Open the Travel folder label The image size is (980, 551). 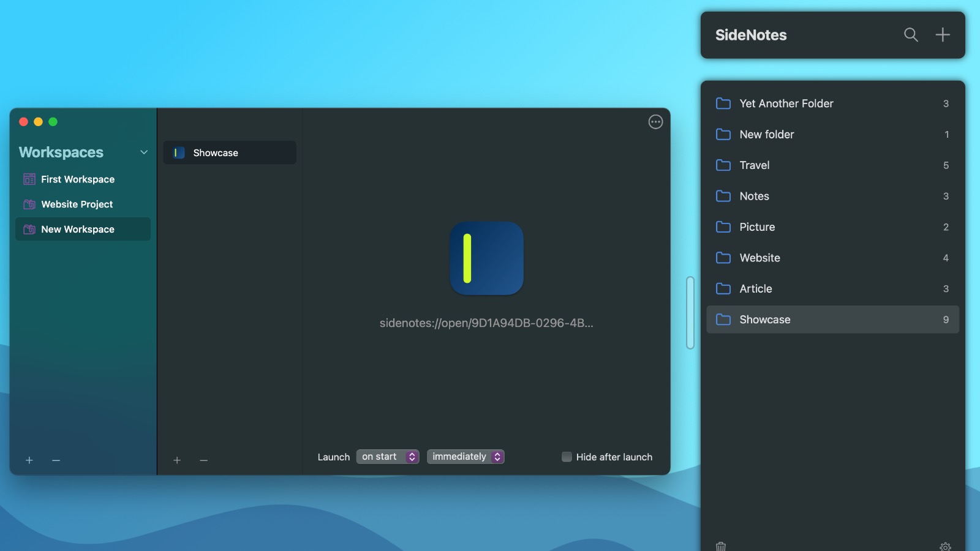click(755, 165)
